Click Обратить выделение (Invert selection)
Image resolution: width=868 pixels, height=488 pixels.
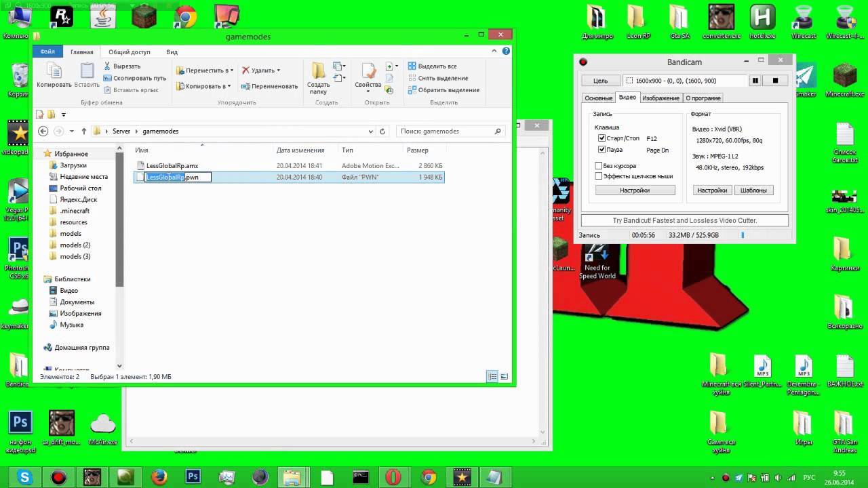(x=443, y=89)
